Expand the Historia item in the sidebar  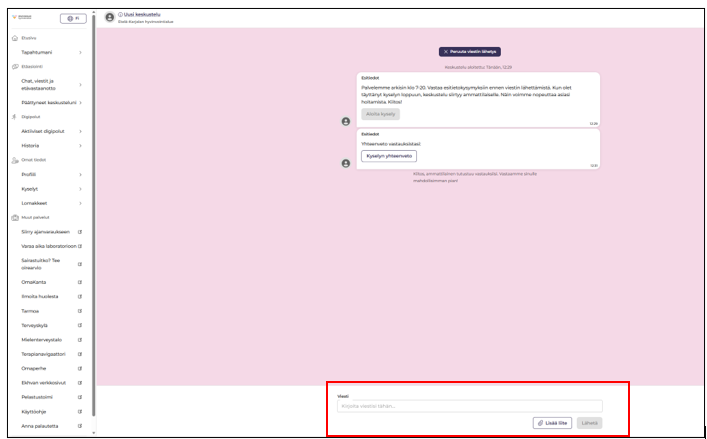point(80,145)
